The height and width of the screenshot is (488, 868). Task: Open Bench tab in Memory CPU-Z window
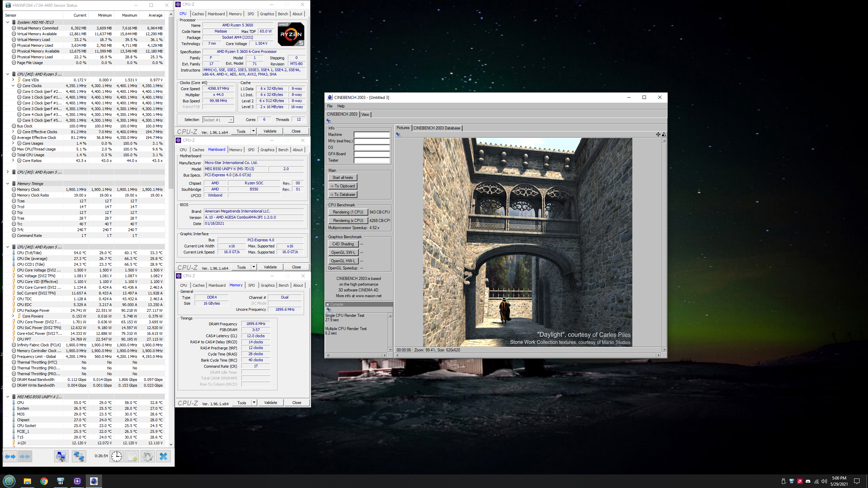tap(283, 285)
